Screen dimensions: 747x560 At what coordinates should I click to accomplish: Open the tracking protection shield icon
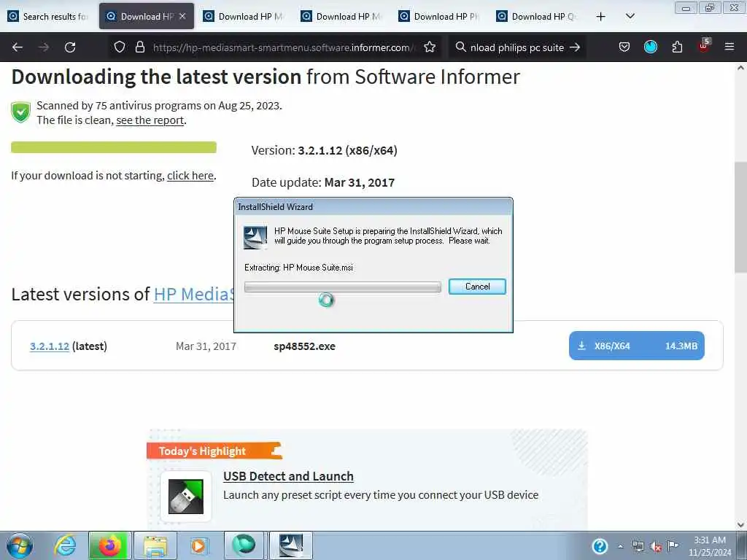click(120, 47)
